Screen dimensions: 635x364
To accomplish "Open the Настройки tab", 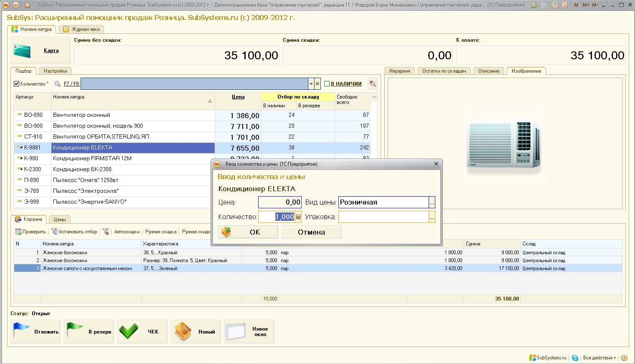I will pyautogui.click(x=55, y=71).
